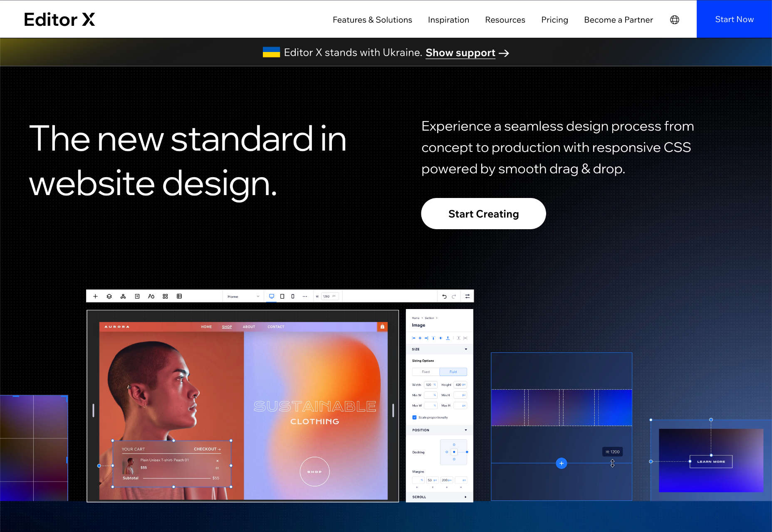The height and width of the screenshot is (532, 772).
Task: Click the Start Now button
Action: pos(734,19)
